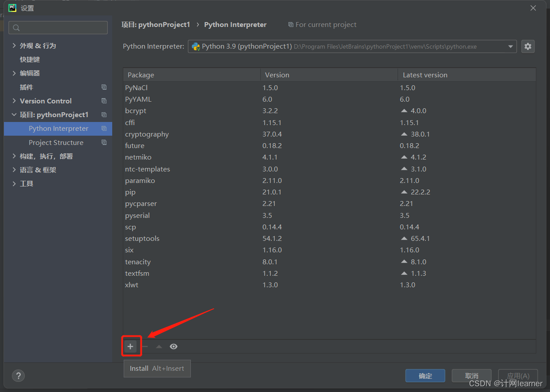The image size is (550, 392).
Task: Click the 应用(A) button
Action: coord(518,376)
